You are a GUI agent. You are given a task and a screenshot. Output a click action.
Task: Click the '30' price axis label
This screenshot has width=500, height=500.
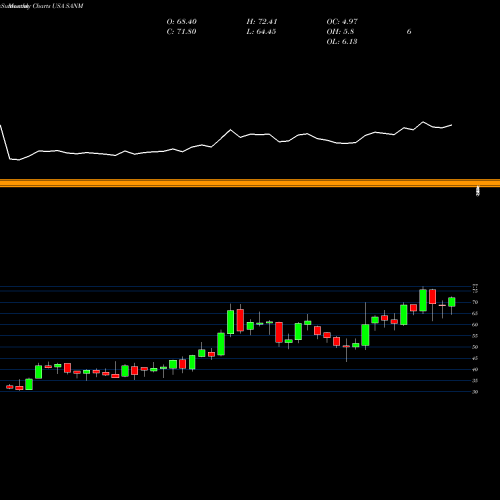[x=475, y=392]
